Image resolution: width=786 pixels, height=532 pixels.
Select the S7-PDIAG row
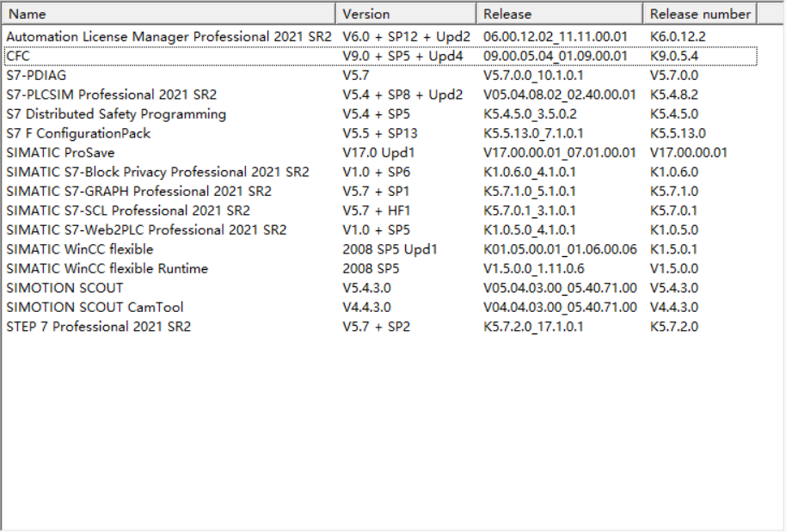(x=36, y=76)
